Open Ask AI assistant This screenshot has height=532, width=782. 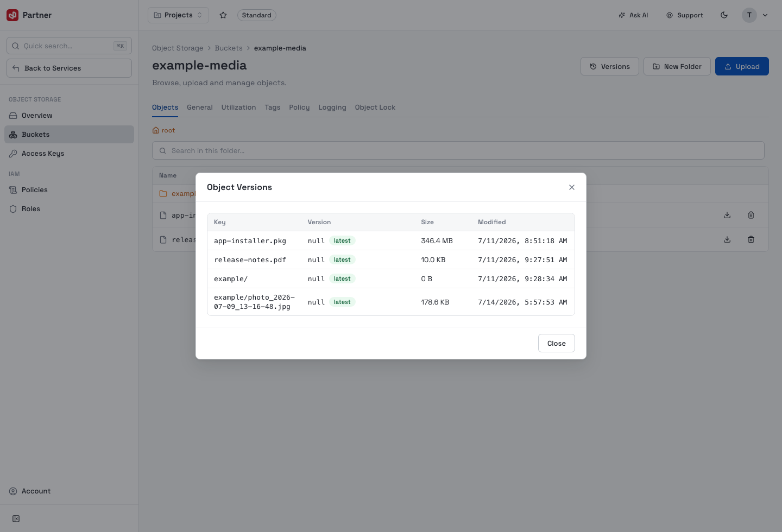pos(633,15)
